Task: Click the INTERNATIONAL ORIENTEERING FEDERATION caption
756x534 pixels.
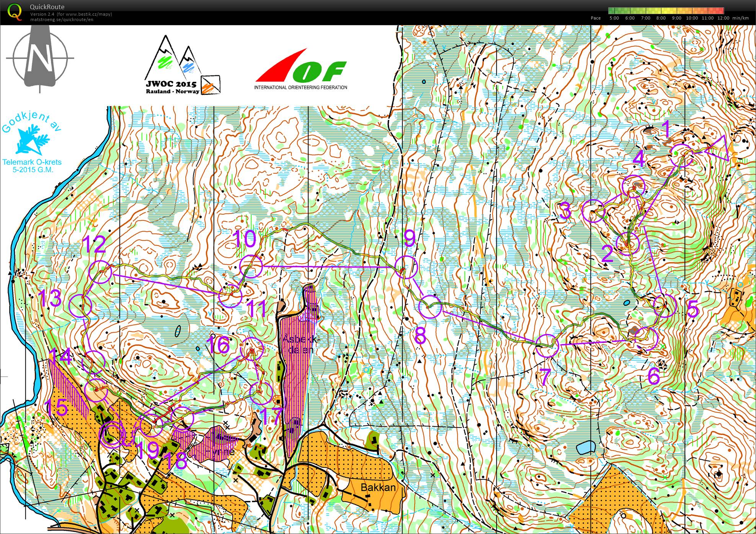Action: click(300, 88)
